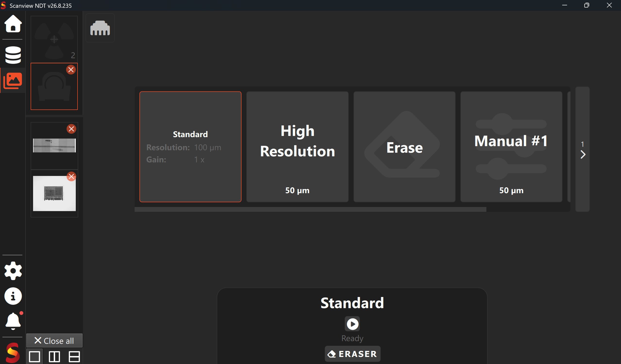
Task: Close the weld radiograph thumbnail
Action: click(71, 129)
